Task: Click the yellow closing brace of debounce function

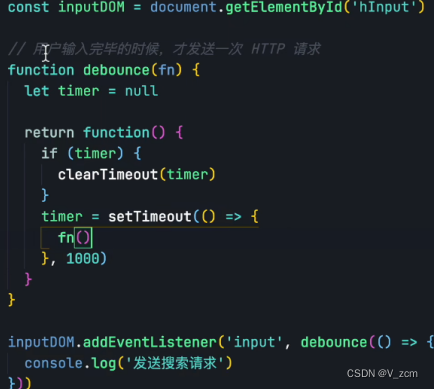Action: click(12, 300)
